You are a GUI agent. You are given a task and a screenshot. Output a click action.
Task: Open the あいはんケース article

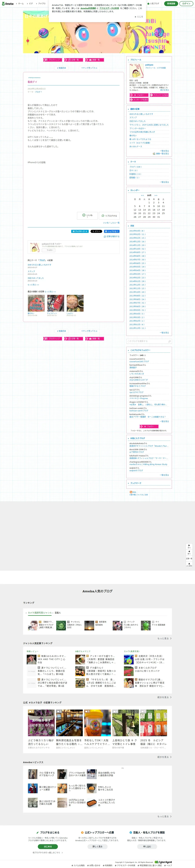click(136, 147)
